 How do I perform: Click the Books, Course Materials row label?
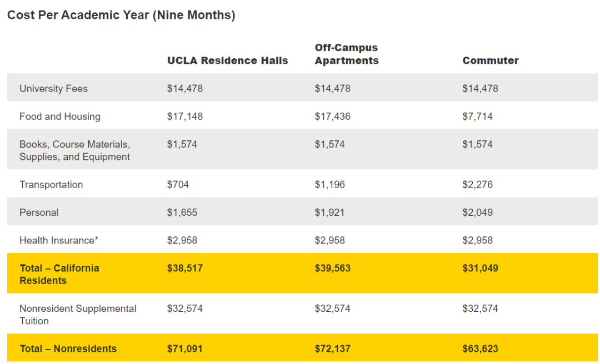click(75, 150)
